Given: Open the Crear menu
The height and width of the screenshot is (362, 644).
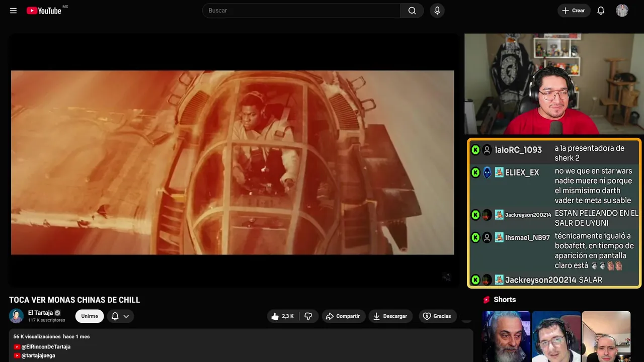Looking at the screenshot, I should [574, 11].
